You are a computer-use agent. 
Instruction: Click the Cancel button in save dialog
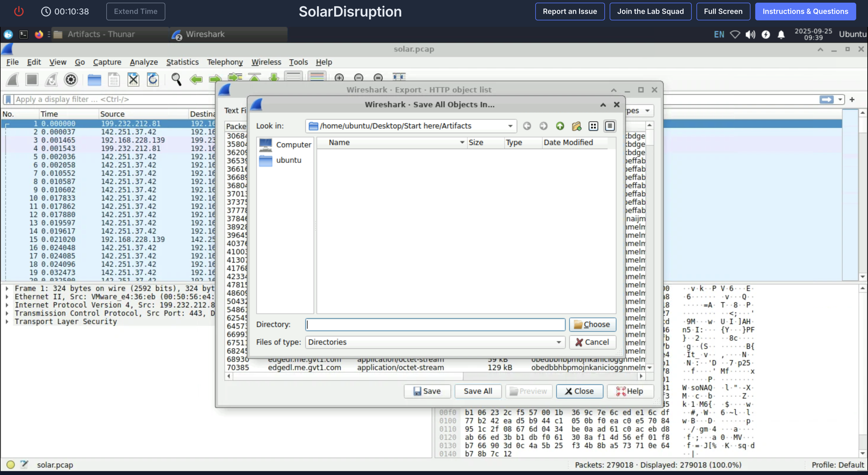(592, 342)
